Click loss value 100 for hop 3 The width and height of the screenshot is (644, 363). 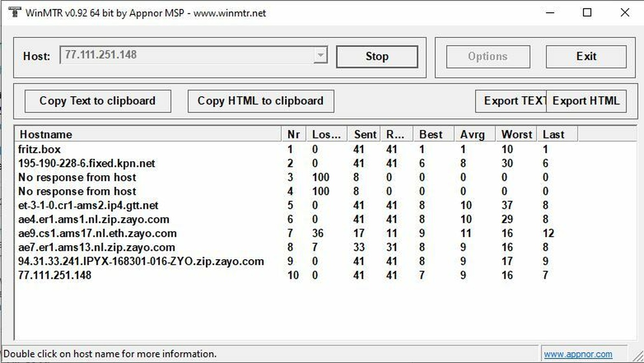click(x=320, y=177)
